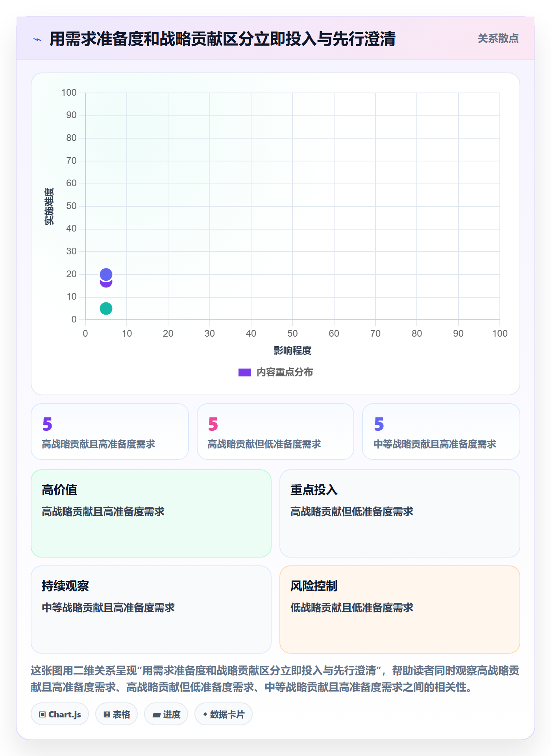The width and height of the screenshot is (551, 756).
Task: Open the 进度 tag chip
Action: [166, 714]
